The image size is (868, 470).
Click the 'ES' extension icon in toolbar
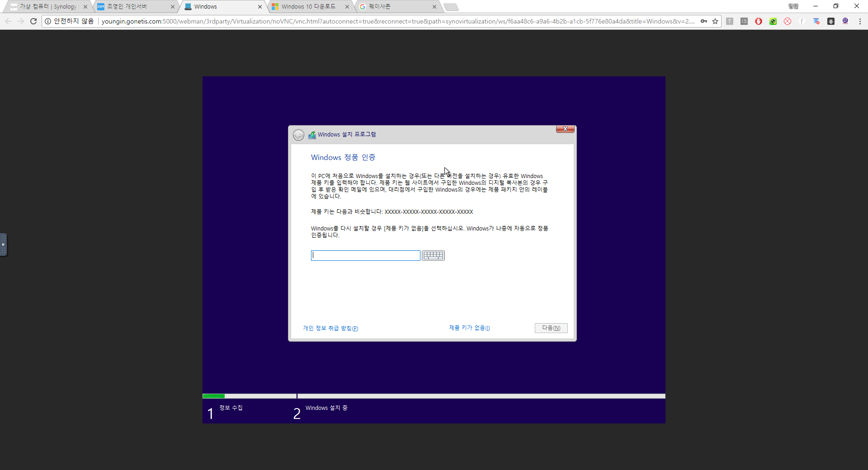click(744, 21)
